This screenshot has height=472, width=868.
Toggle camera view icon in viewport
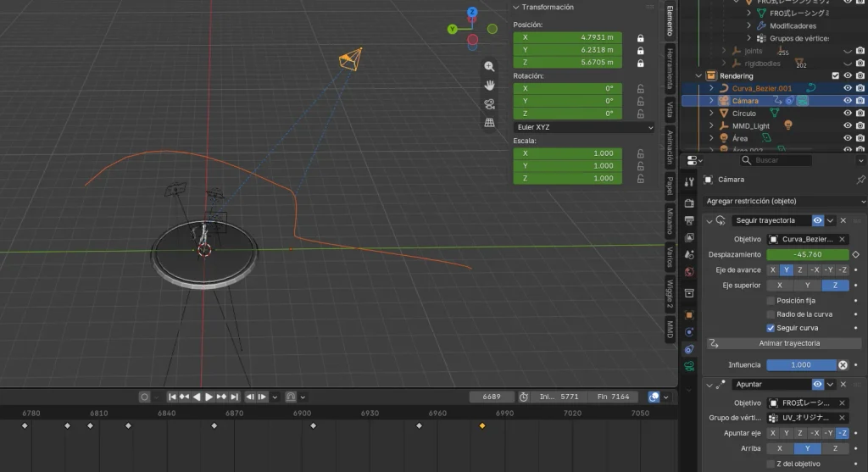pyautogui.click(x=489, y=104)
